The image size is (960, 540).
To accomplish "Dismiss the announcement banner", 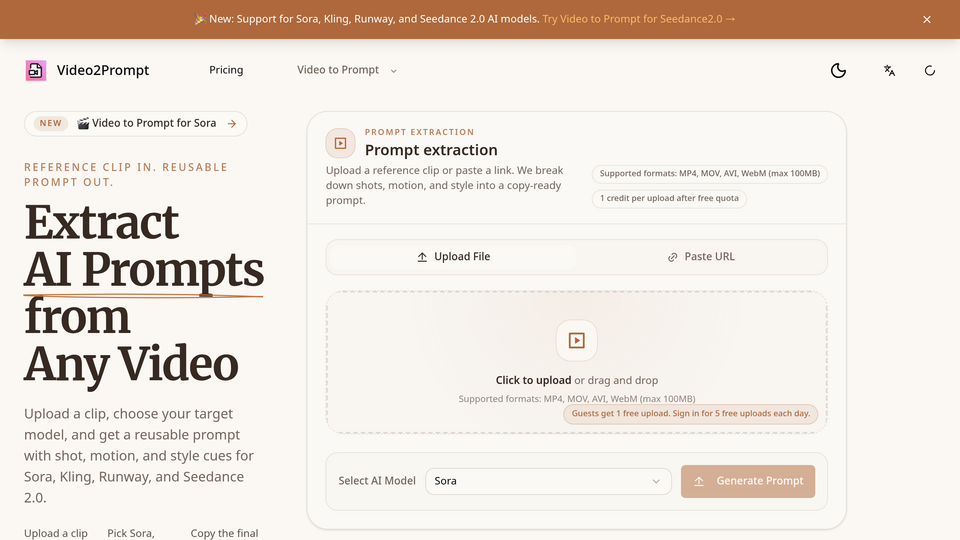I will point(927,20).
